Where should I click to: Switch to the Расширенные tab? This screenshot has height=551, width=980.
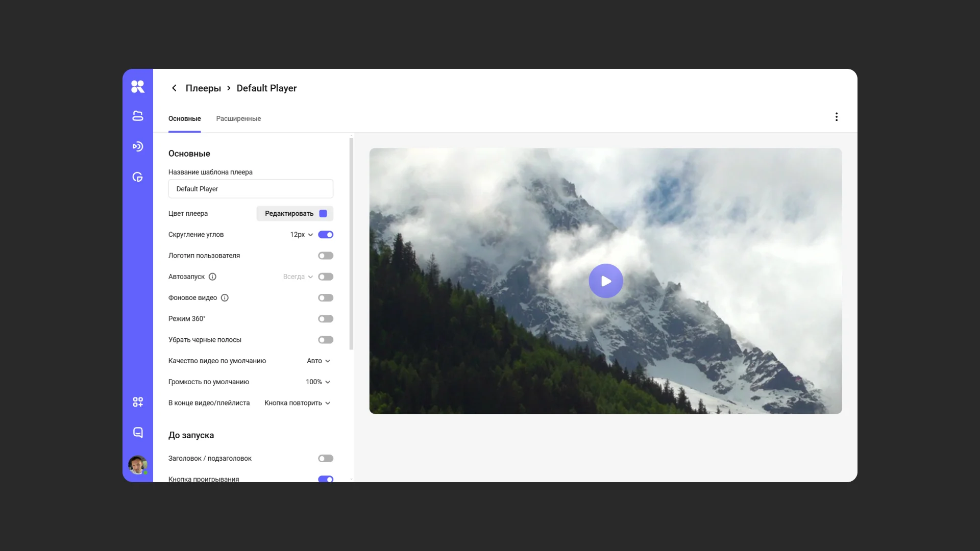pos(238,119)
